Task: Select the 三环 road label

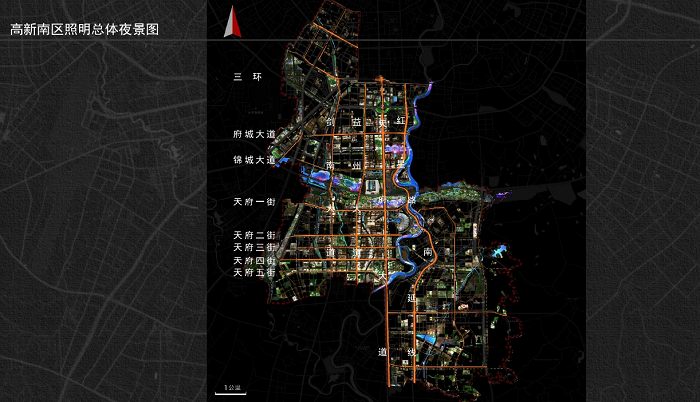Action: pyautogui.click(x=246, y=77)
